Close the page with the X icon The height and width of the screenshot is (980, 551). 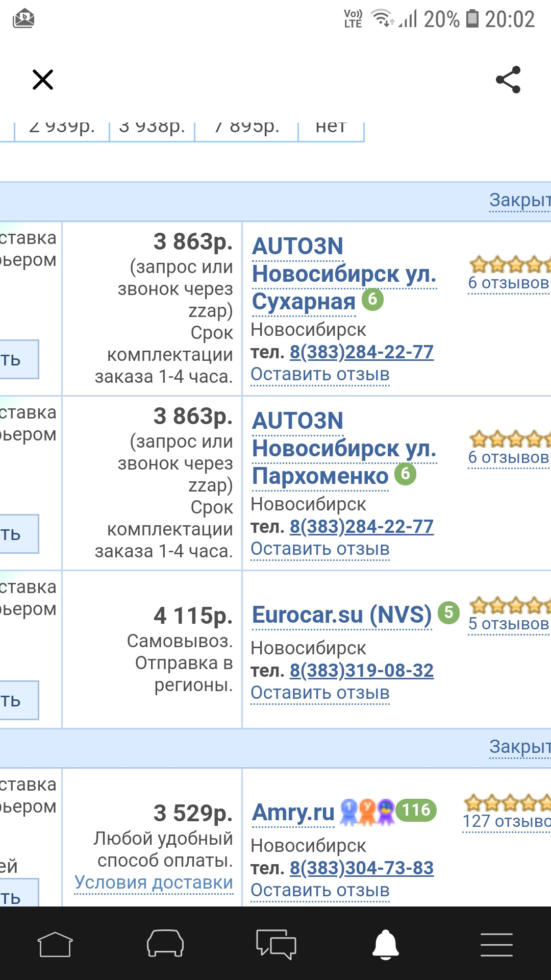(x=43, y=80)
